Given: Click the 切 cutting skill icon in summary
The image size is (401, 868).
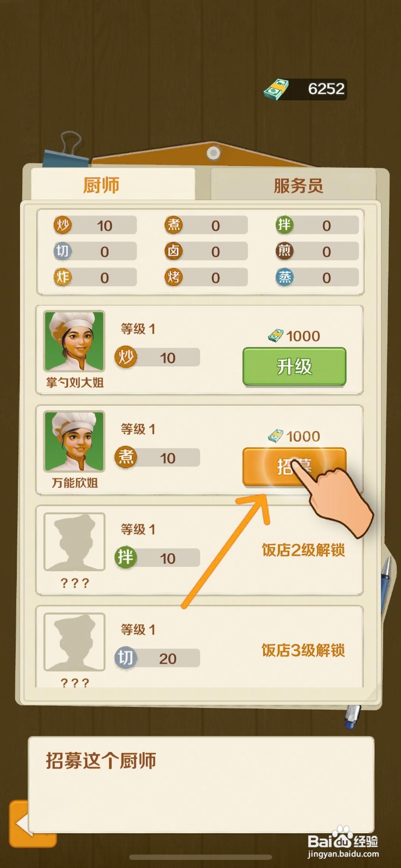Looking at the screenshot, I should (x=63, y=251).
